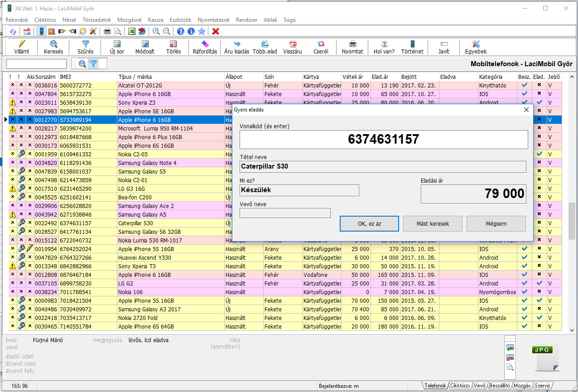This screenshot has height=392, width=578.
Task: Open the Kassza menu
Action: [156, 20]
